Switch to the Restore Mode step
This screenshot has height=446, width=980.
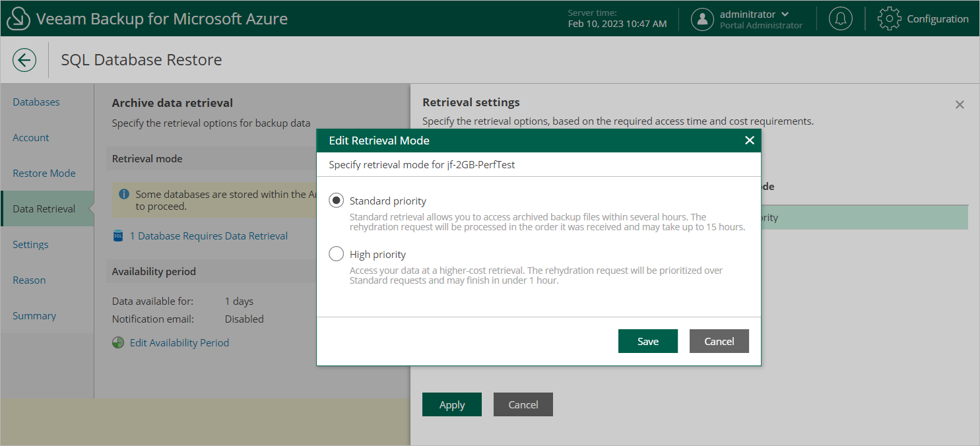(44, 174)
